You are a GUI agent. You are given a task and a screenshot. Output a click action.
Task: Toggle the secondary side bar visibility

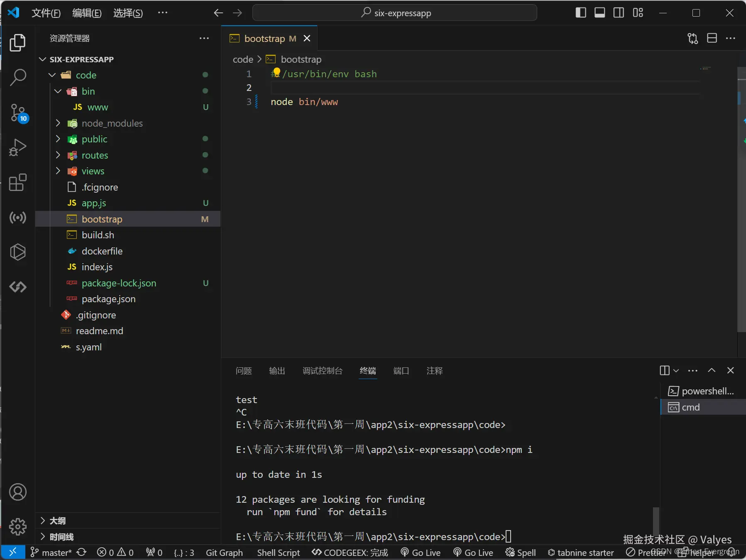(619, 13)
